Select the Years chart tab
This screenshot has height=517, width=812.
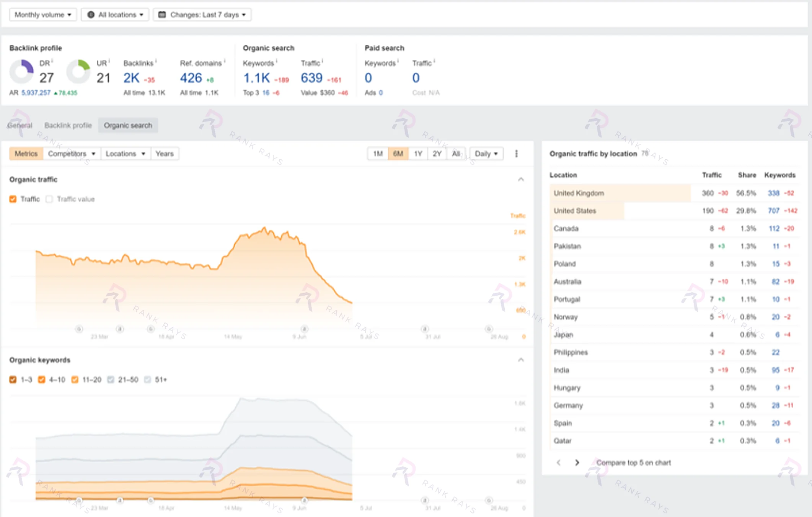[165, 154]
